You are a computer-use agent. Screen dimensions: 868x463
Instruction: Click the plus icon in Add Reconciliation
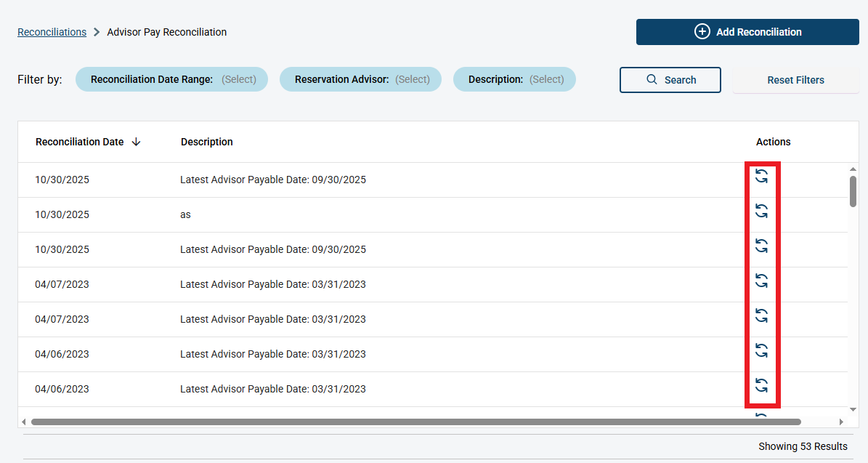pyautogui.click(x=702, y=31)
